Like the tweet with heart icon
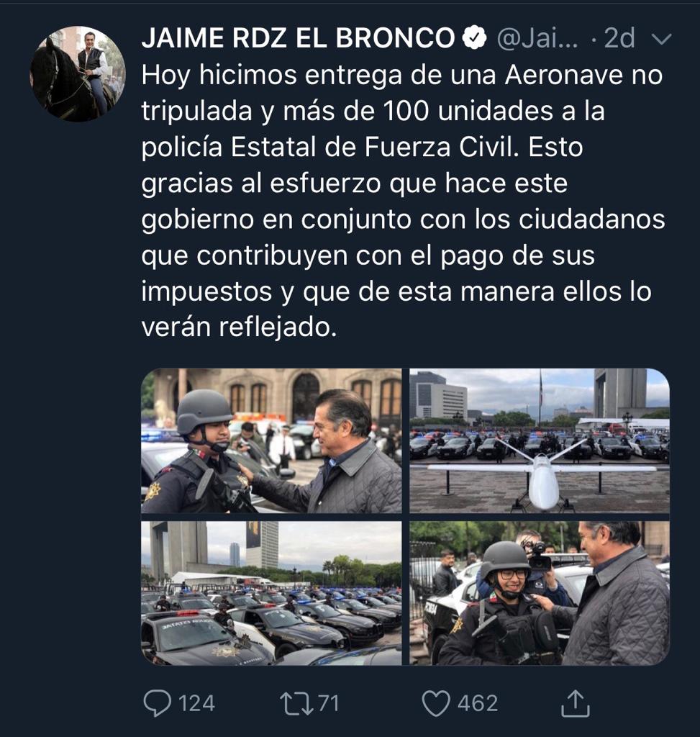Screen dimensions: 700x737 (x=435, y=704)
